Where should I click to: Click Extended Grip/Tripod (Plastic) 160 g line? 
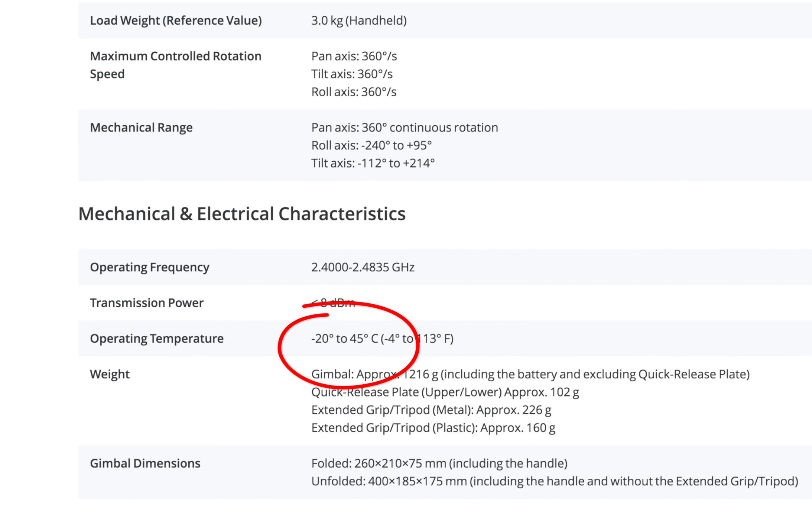click(433, 428)
